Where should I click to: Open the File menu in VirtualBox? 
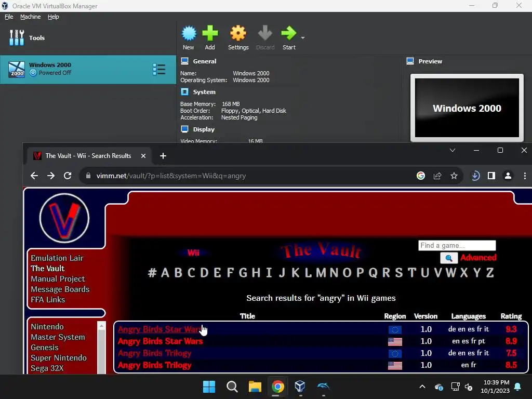9,17
